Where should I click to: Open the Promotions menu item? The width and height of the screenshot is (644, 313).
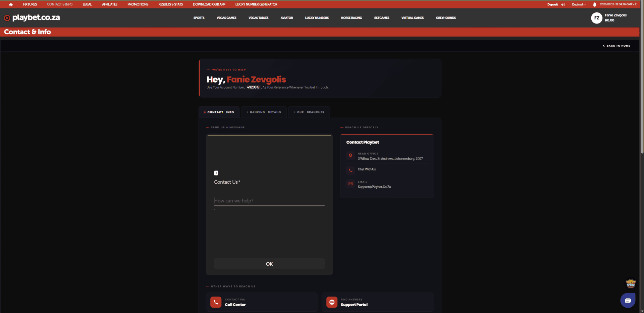pyautogui.click(x=138, y=4)
